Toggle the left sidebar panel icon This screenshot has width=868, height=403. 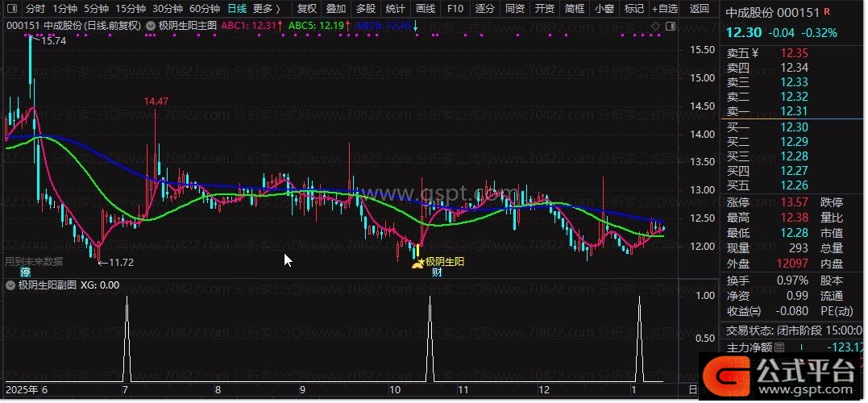pos(11,9)
